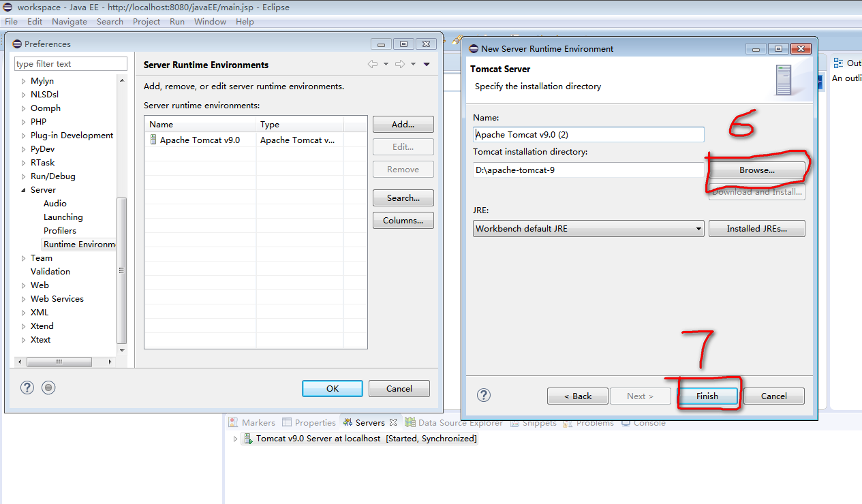Collapse the Server preferences node
Image resolution: width=862 pixels, height=504 pixels.
[x=24, y=190]
